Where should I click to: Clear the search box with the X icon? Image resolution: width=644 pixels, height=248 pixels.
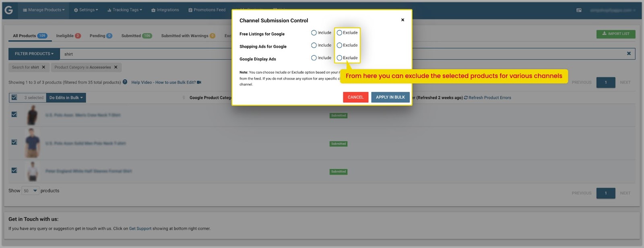pos(629,54)
